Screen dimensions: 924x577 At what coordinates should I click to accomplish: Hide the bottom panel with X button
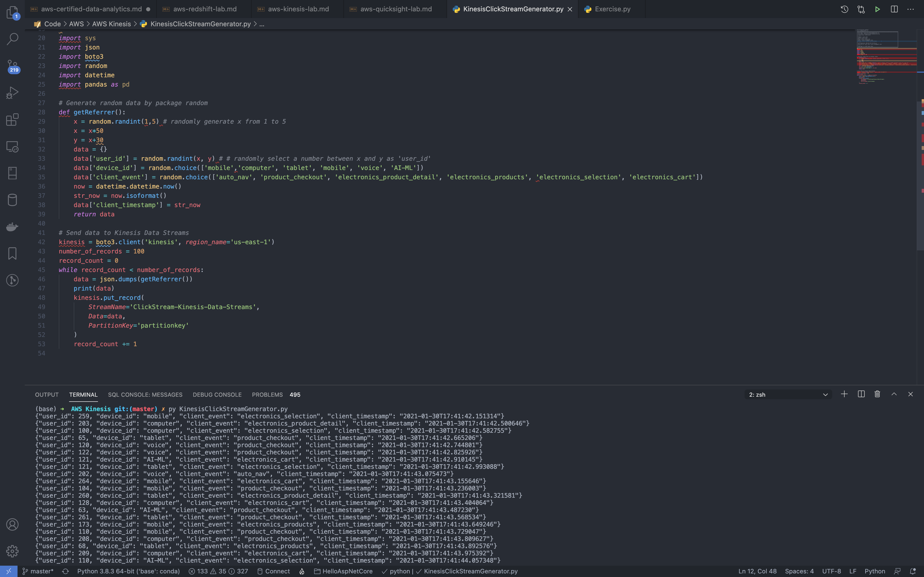[x=910, y=394]
